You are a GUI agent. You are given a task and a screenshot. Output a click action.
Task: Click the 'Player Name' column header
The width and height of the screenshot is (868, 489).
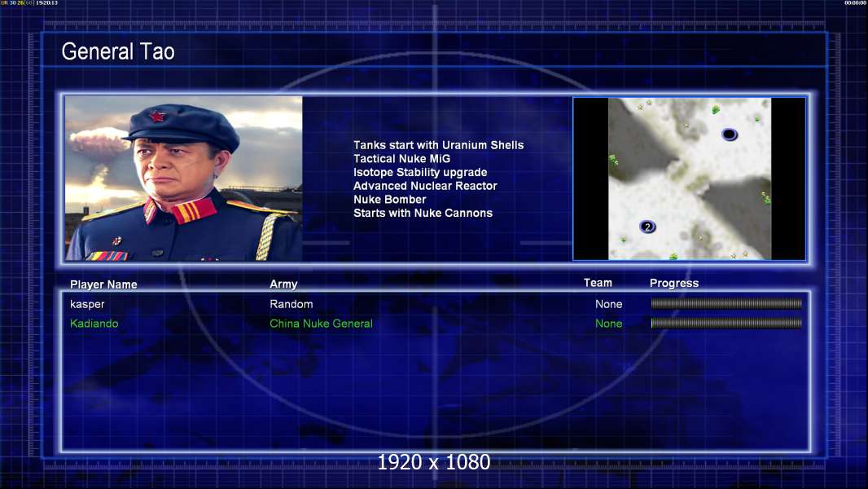click(103, 284)
